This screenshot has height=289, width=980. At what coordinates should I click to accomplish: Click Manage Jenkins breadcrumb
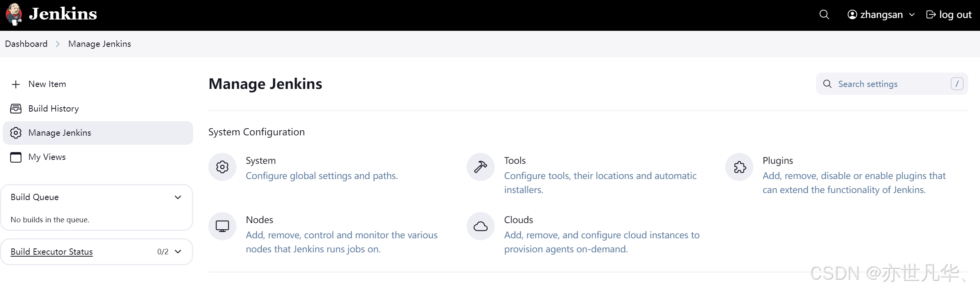coord(99,44)
